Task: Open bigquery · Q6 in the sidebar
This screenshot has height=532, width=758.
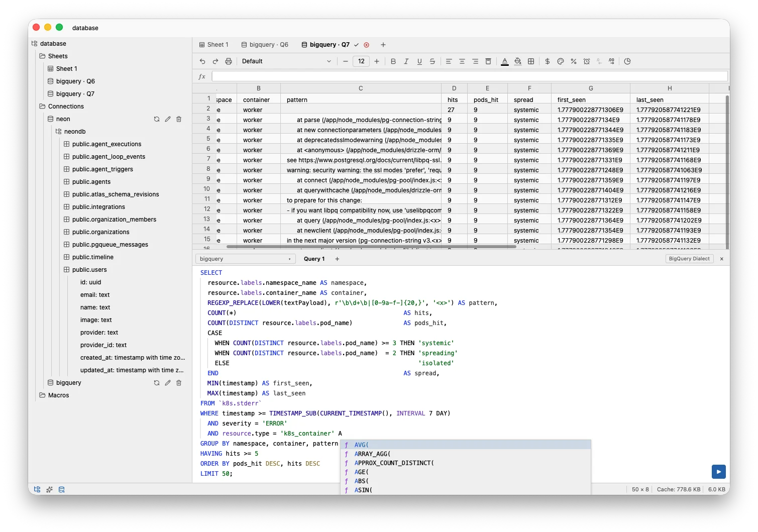Action: tap(71, 81)
